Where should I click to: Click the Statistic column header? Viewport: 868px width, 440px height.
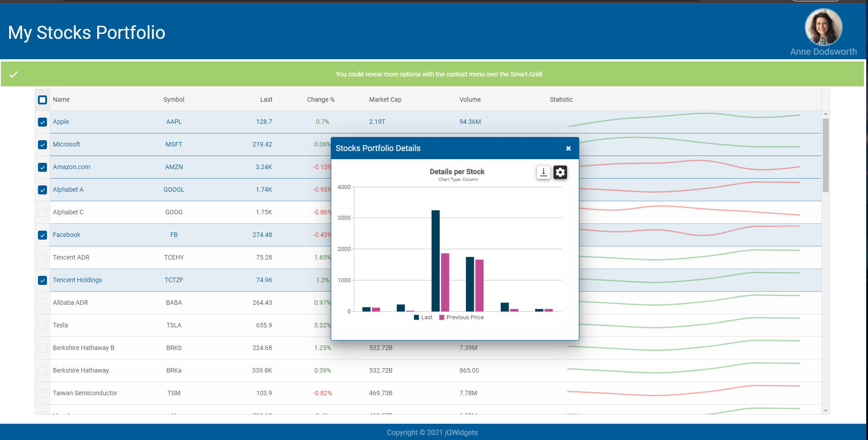tap(561, 99)
